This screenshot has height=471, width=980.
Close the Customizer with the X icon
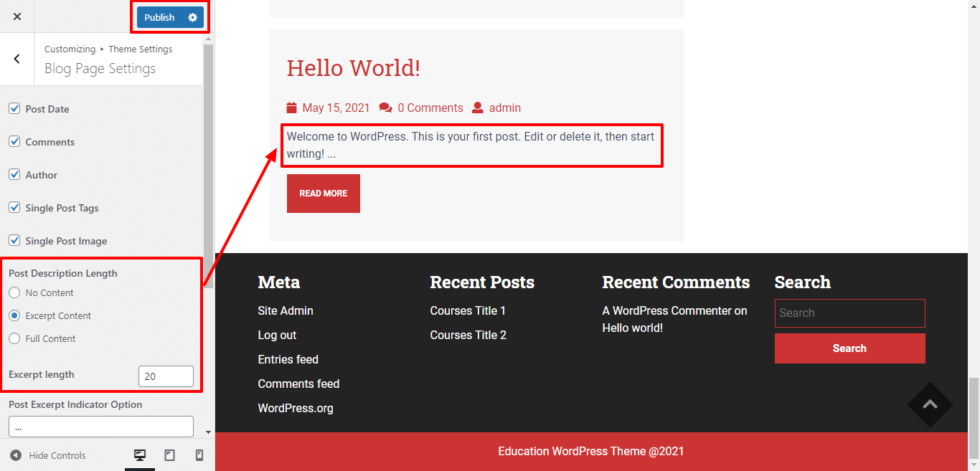17,16
